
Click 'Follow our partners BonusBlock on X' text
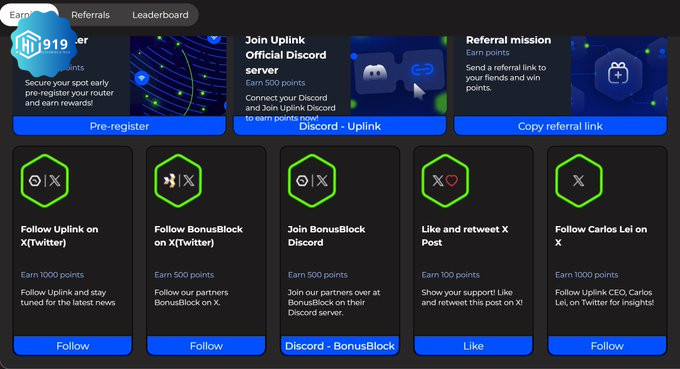191,297
